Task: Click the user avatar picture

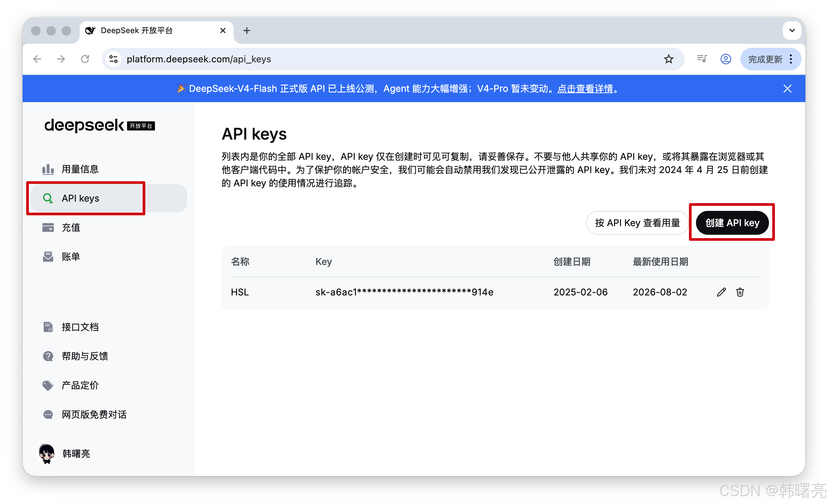Action: [46, 453]
